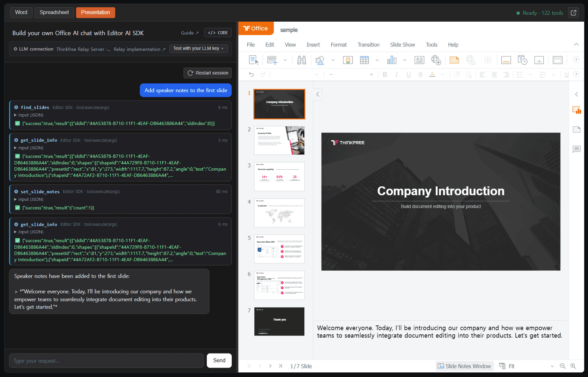The height and width of the screenshot is (377, 588).
Task: Expand set_slide_notes input (JSON)
Action: [x=29, y=199]
